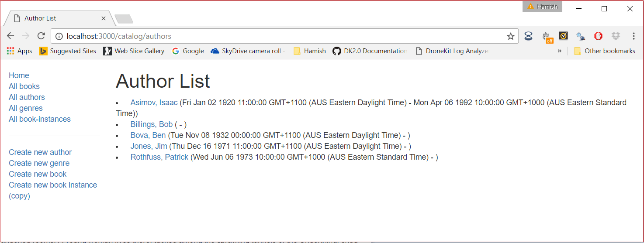This screenshot has width=644, height=243.
Task: Click Create new author link
Action: click(x=40, y=152)
